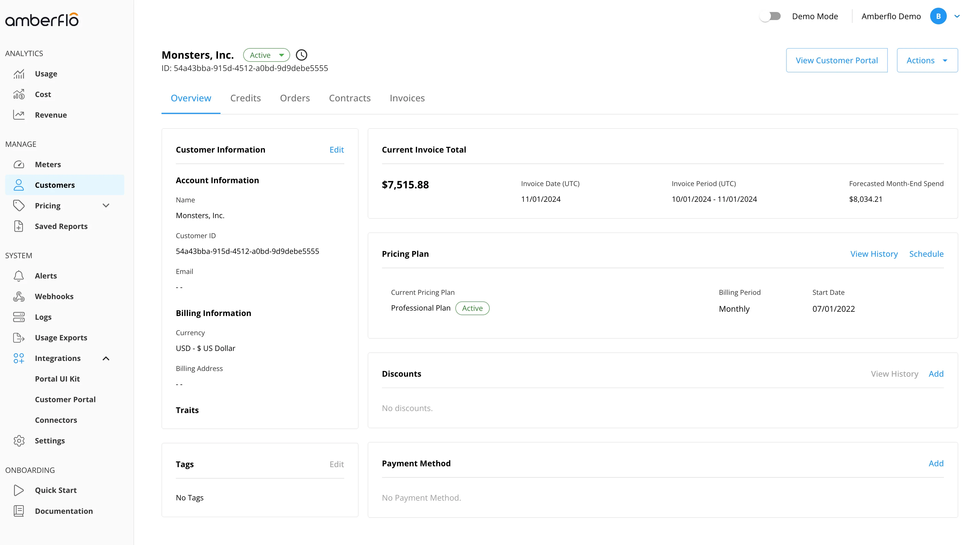Screen dimensions: 980x545
Task: Switch to the Invoices tab
Action: click(x=407, y=98)
